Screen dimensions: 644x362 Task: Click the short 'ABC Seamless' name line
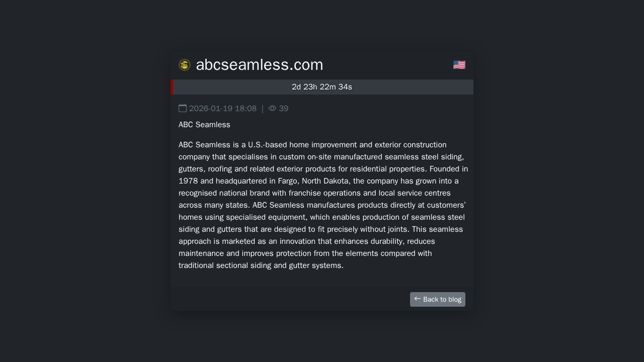(x=204, y=125)
